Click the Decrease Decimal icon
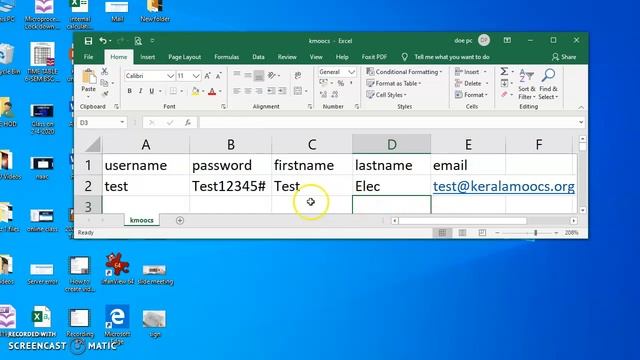This screenshot has height=360, width=640. pyautogui.click(x=335, y=95)
